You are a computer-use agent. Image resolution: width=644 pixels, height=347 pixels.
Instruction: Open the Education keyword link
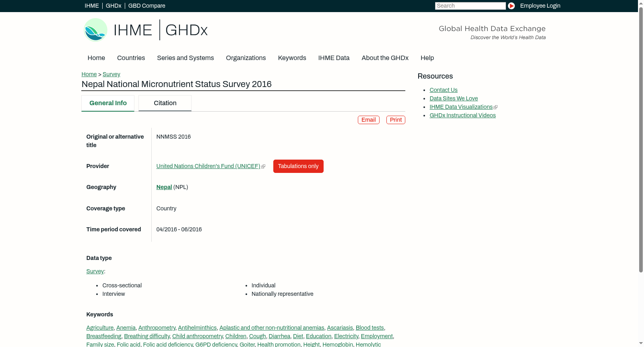click(x=318, y=336)
